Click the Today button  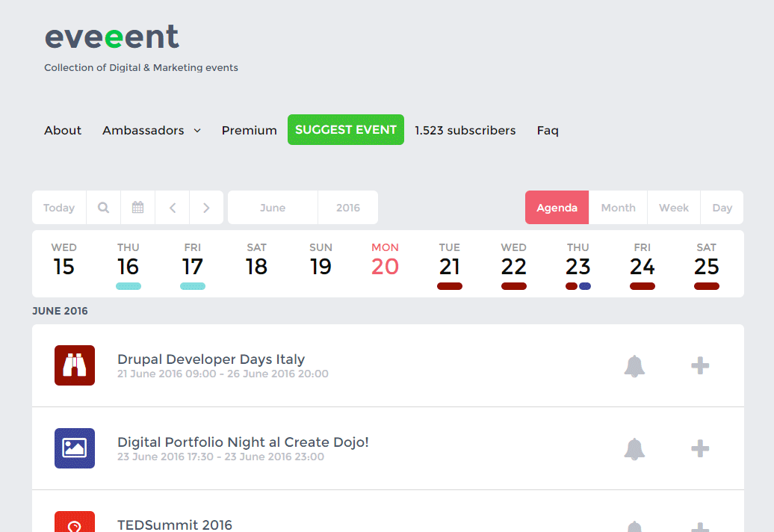[x=59, y=207]
